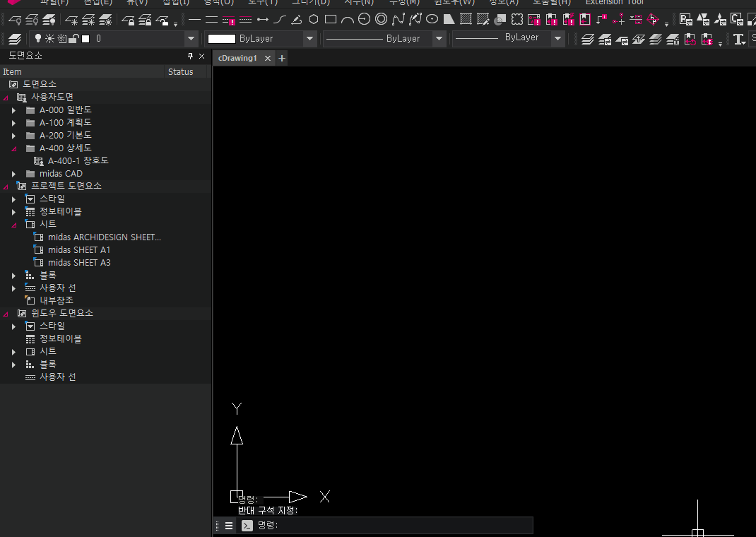Open the 도움말(H) menu

[552, 2]
